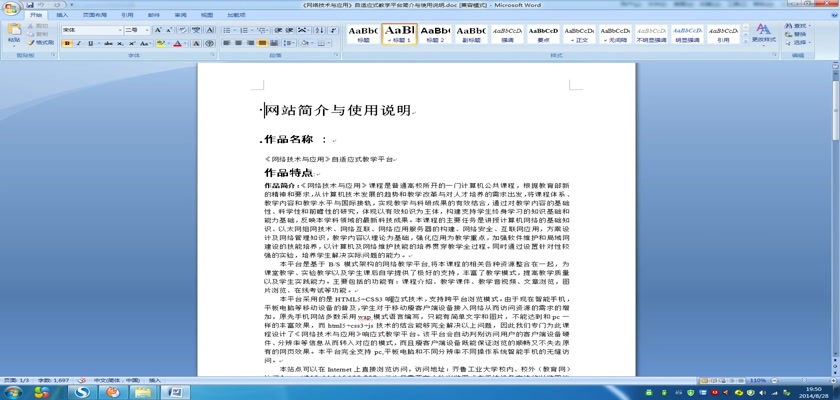Switch to the 审阅 (Review) tab
Screen dimensions: 840x400
[181, 15]
